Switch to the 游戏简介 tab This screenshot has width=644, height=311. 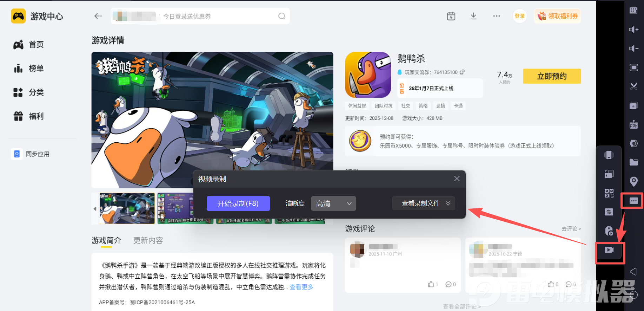coord(106,240)
